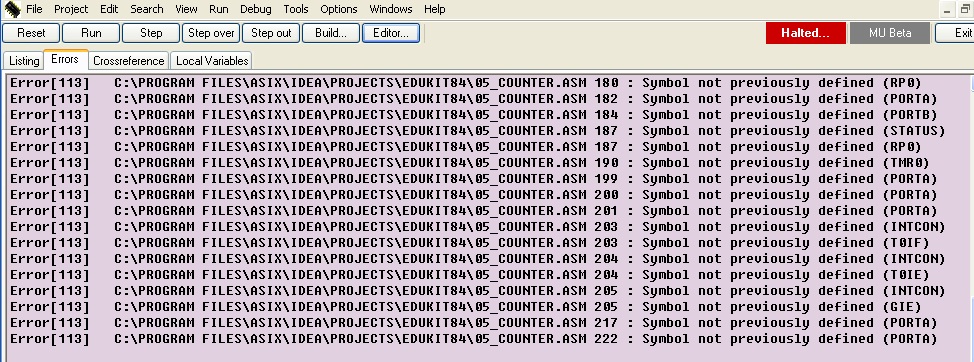The width and height of the screenshot is (974, 362).
Task: Open the Project menu
Action: point(71,9)
